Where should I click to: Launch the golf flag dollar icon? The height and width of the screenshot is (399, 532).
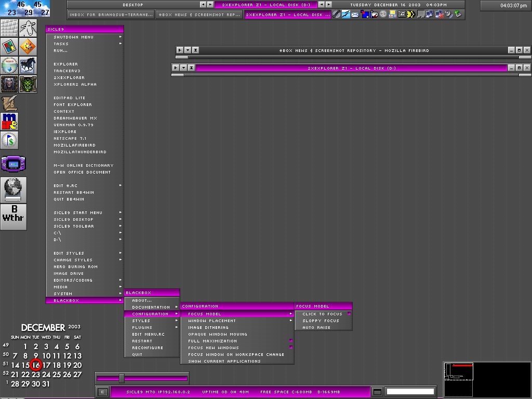[x=9, y=140]
